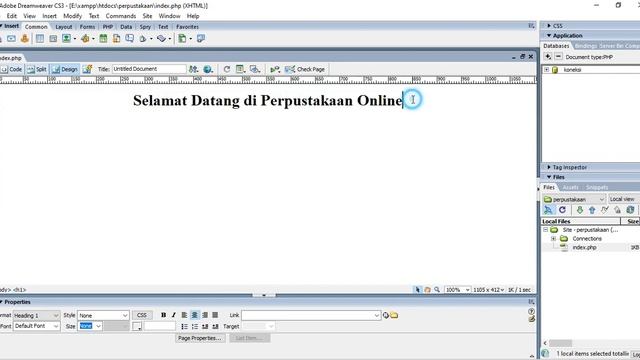
Task: Apply bold formatting in Properties
Action: (x=163, y=315)
